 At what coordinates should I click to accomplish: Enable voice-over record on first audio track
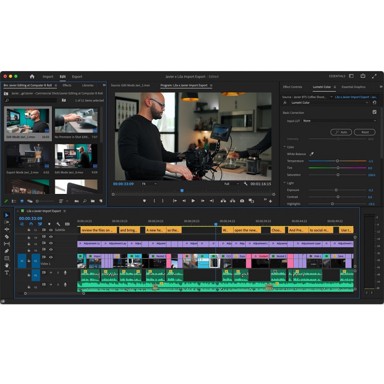pos(65,273)
